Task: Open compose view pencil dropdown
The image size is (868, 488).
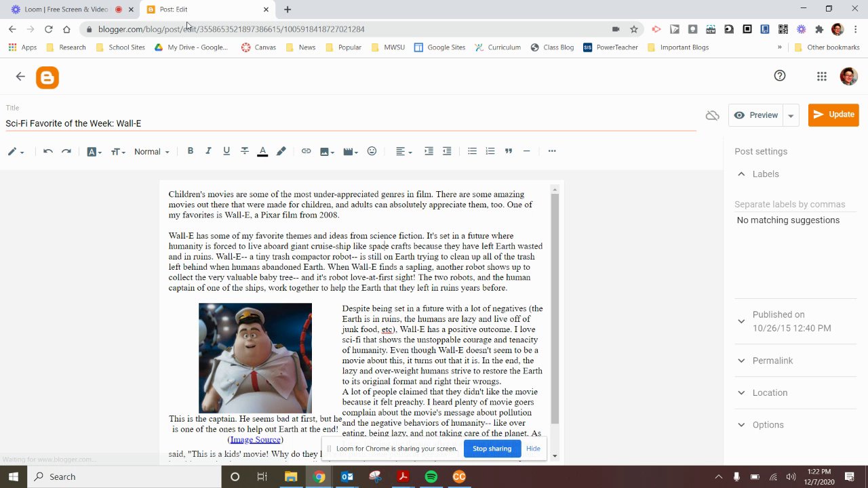Action: 16,152
